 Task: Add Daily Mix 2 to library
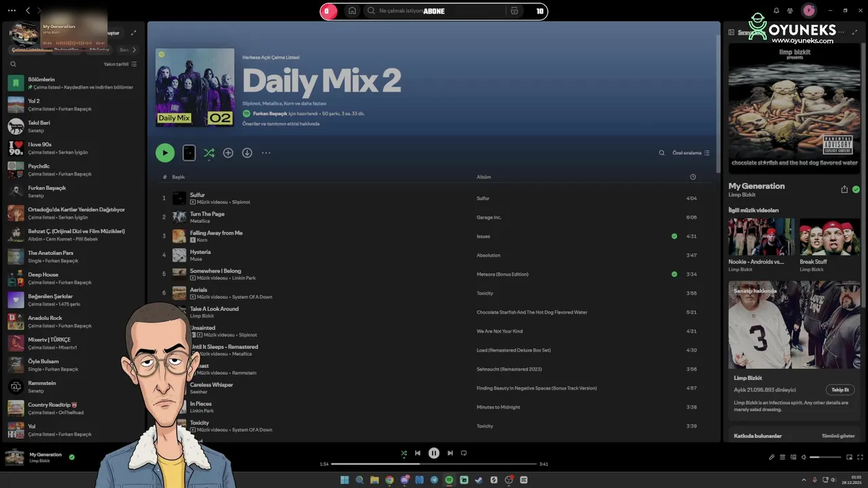coord(228,153)
